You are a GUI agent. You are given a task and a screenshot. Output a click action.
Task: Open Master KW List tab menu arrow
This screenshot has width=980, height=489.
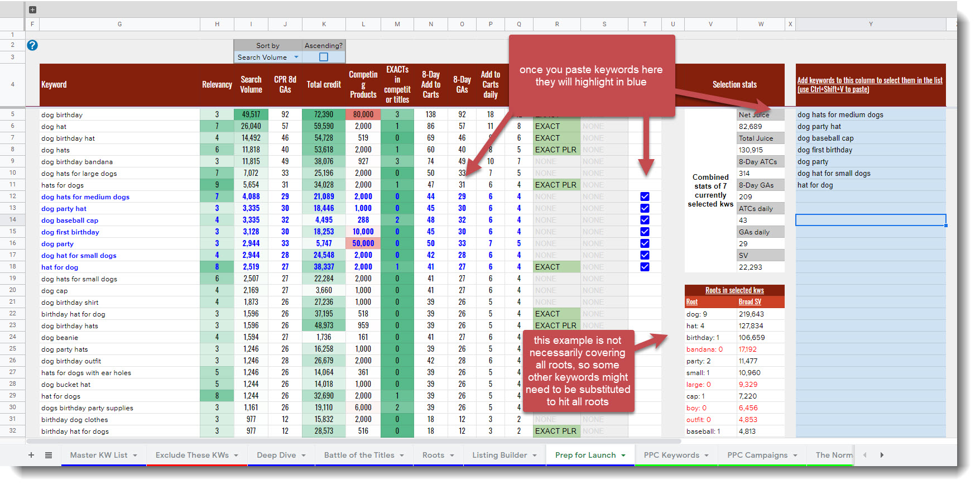[x=135, y=456]
